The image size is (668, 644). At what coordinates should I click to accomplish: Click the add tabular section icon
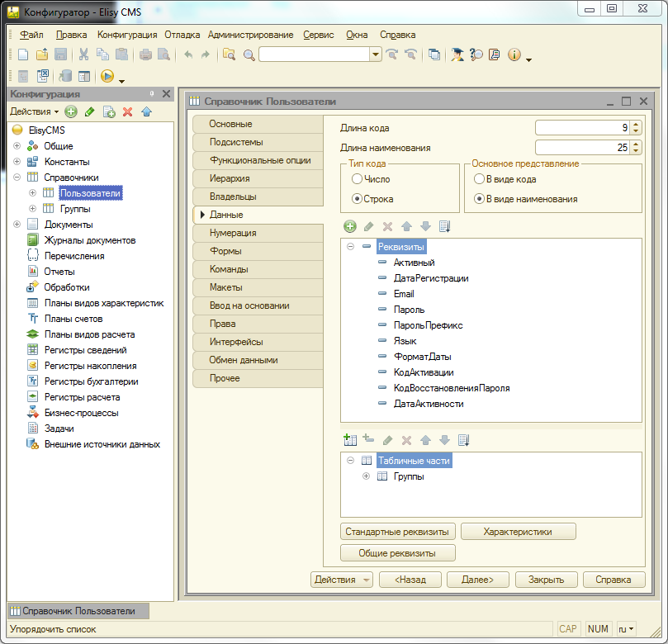(x=350, y=440)
